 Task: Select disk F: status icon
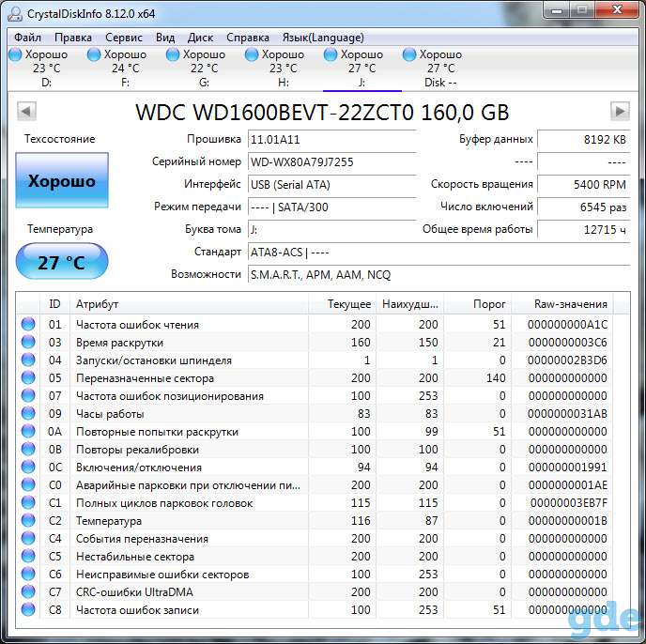94,54
